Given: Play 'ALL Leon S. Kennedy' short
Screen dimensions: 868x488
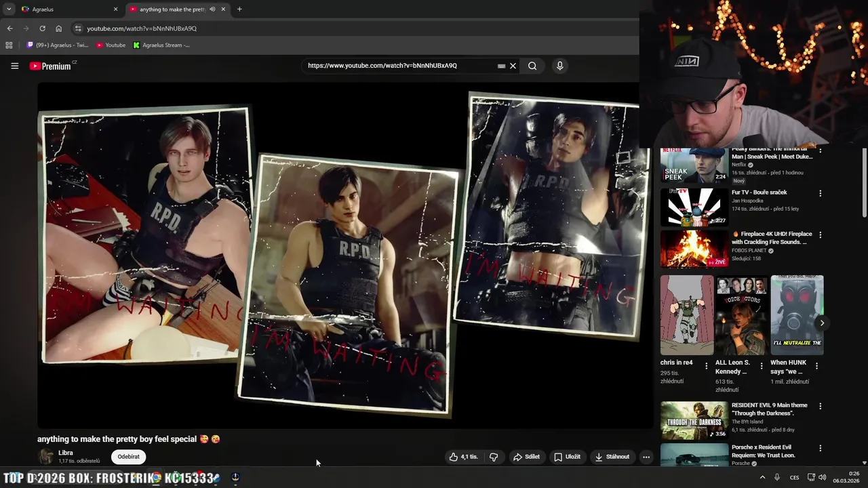Looking at the screenshot, I should [742, 315].
